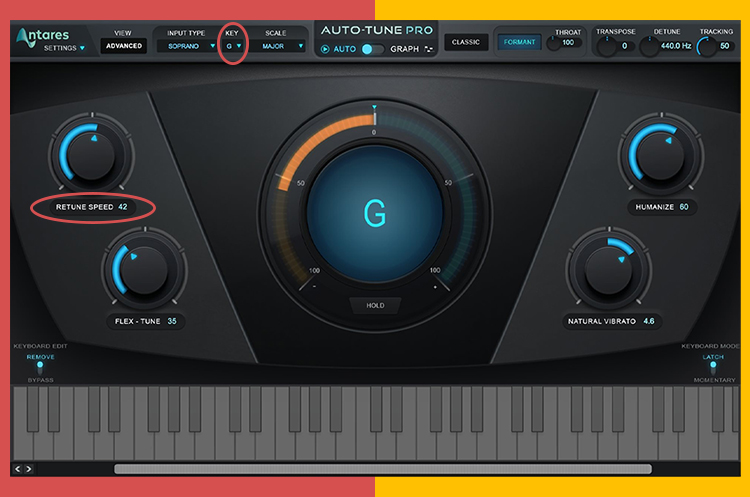This screenshot has width=750, height=497.
Task: Click the keyboard scroll right arrow
Action: coord(29,469)
